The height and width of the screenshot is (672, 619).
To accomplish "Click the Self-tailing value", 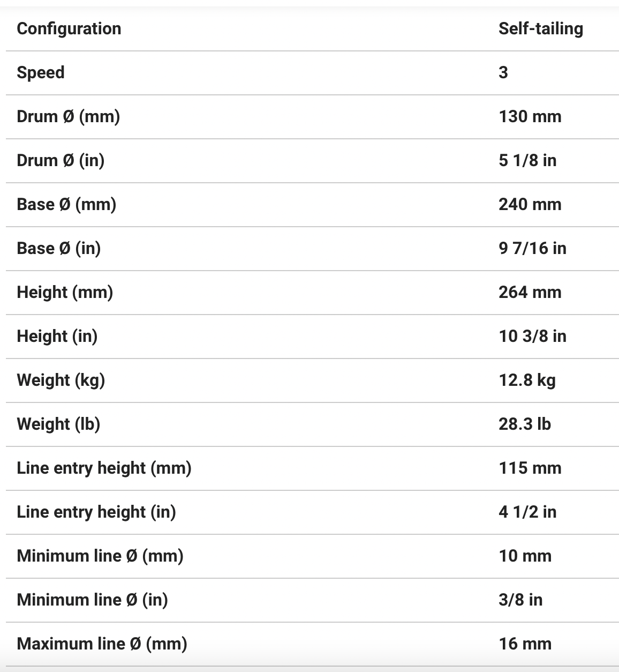I will (540, 28).
